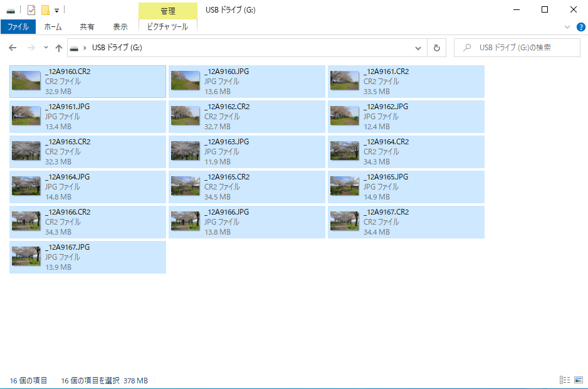Click New Folder icon in quick access toolbar
588x389 pixels.
(45, 10)
